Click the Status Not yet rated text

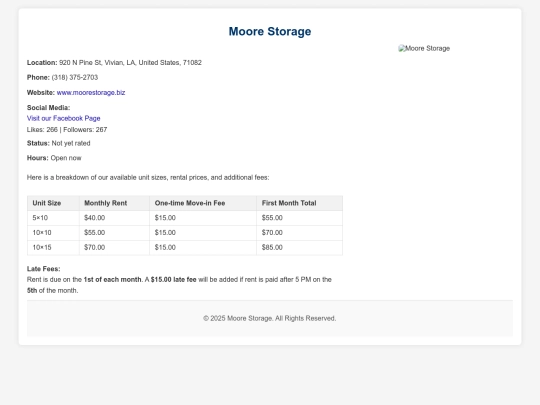coord(59,143)
